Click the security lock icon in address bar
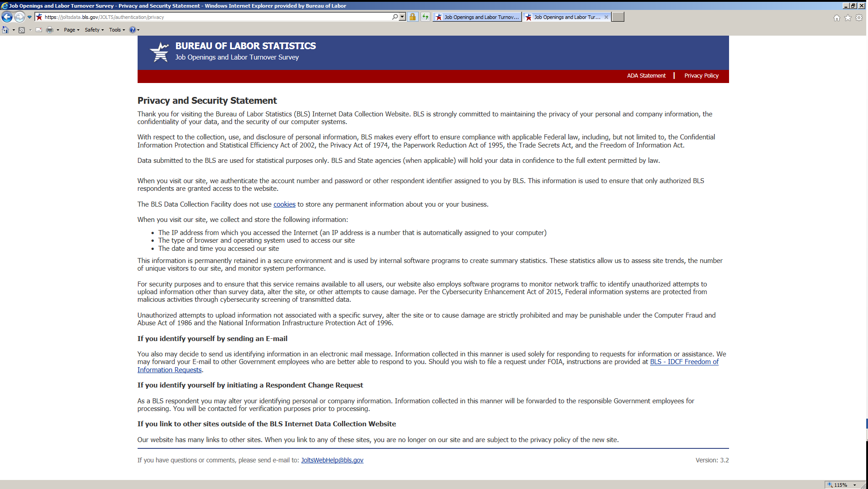This screenshot has height=489, width=868. [x=412, y=17]
